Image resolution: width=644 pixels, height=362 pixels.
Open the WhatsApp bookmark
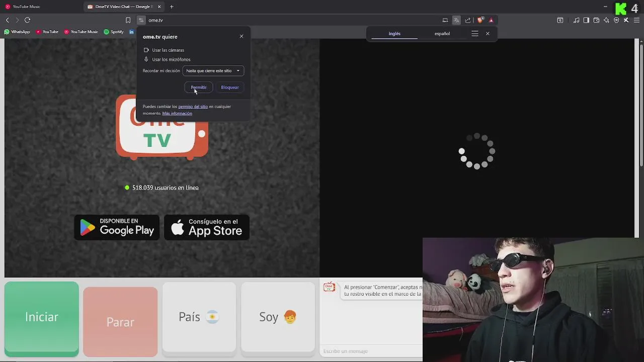17,32
